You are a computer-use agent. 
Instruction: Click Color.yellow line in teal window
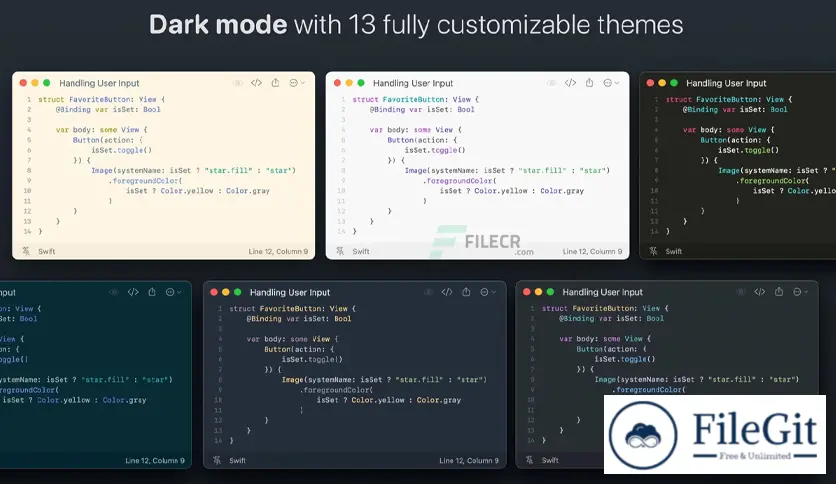74,400
